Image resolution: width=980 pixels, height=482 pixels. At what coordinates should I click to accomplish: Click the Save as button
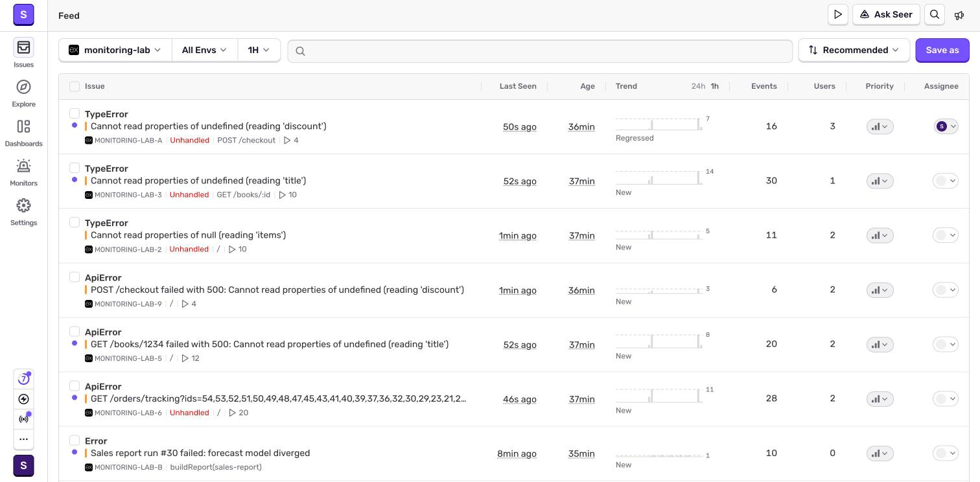click(x=942, y=50)
